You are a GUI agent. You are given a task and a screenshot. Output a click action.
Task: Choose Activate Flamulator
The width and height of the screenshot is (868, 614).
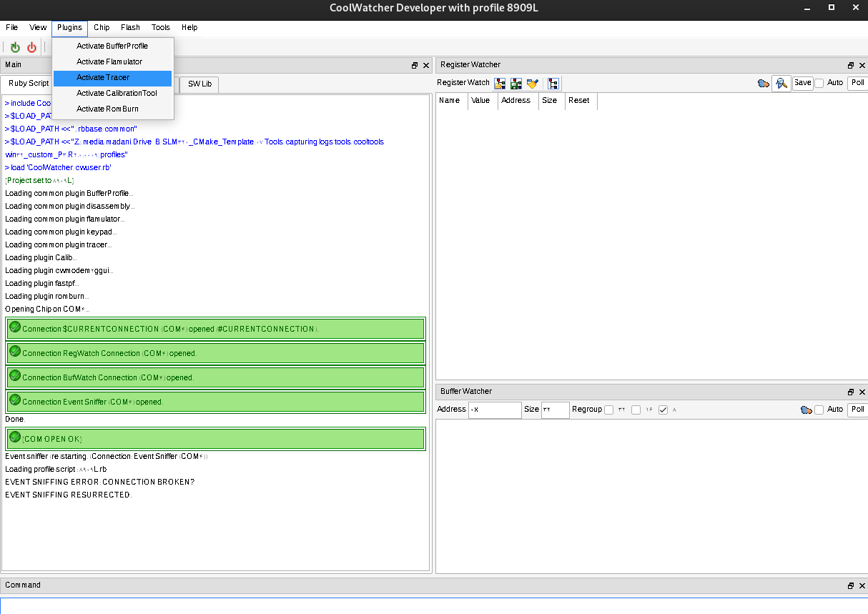point(113,61)
